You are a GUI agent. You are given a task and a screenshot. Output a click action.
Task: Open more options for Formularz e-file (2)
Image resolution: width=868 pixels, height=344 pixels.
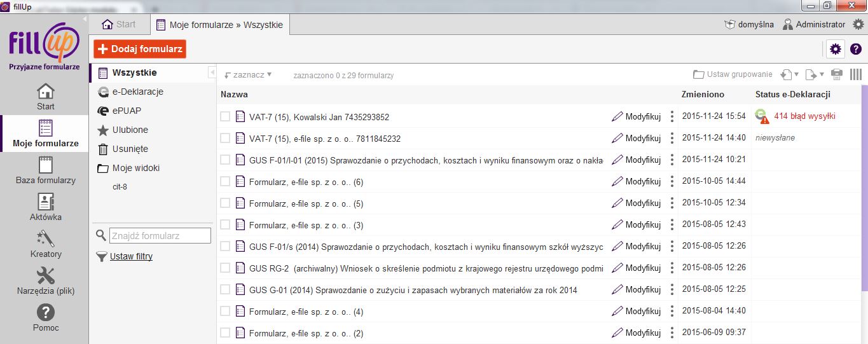pos(672,333)
